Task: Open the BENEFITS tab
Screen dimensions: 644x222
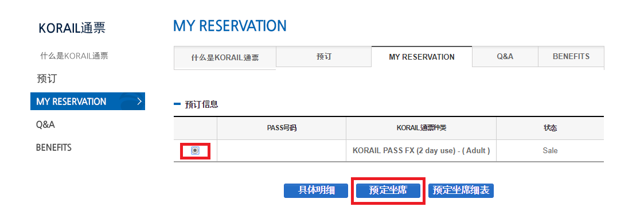Action: [571, 57]
